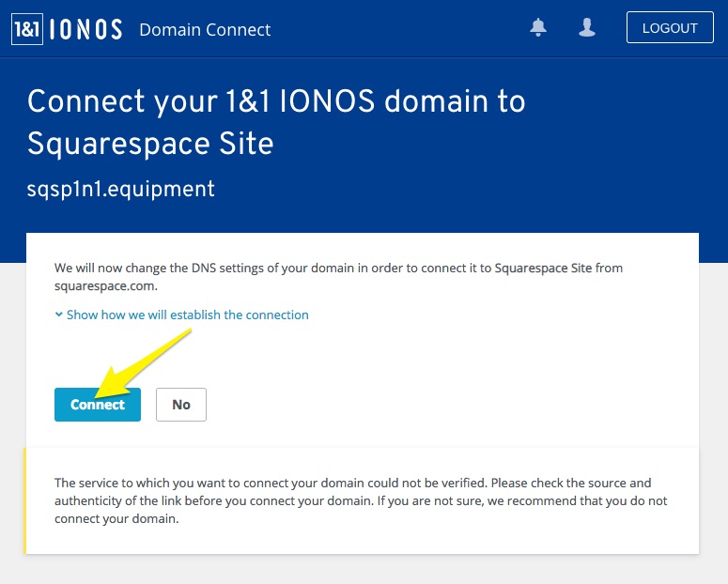Expand 'Show how we will establish the connection'
The image size is (728, 584).
[187, 315]
